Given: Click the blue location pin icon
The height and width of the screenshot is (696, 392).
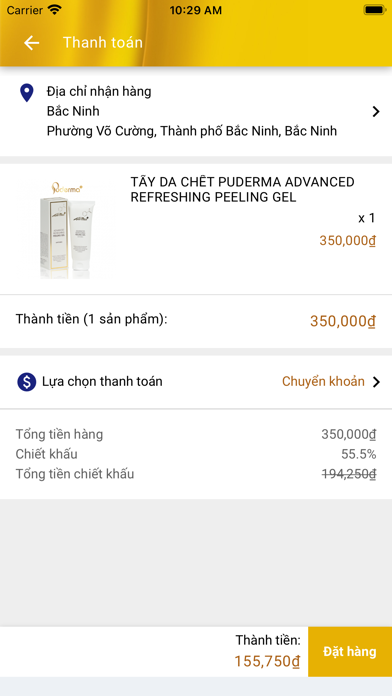Looking at the screenshot, I should click(x=27, y=93).
